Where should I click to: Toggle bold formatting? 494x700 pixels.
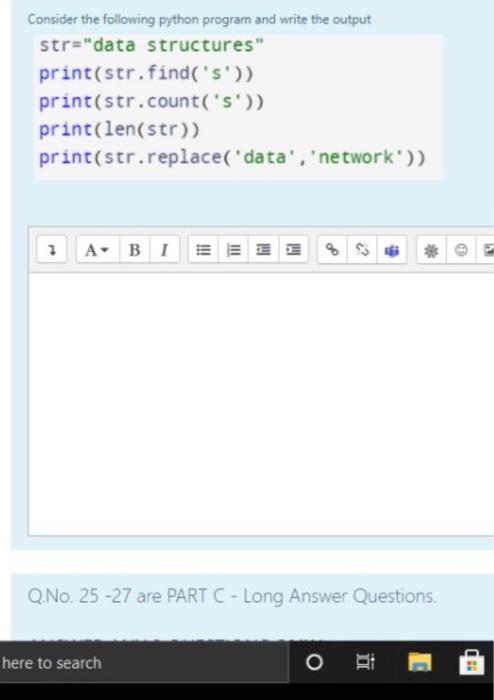(x=134, y=250)
